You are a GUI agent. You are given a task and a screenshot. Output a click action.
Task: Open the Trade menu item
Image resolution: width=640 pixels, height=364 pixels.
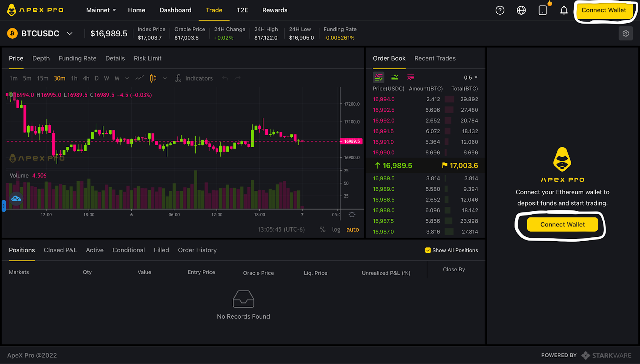(214, 10)
